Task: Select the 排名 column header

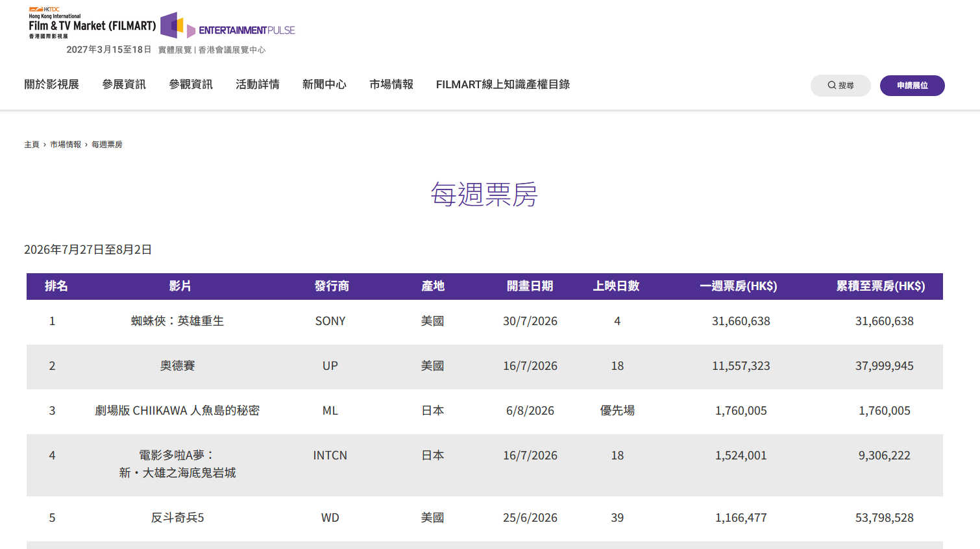Action: (56, 286)
